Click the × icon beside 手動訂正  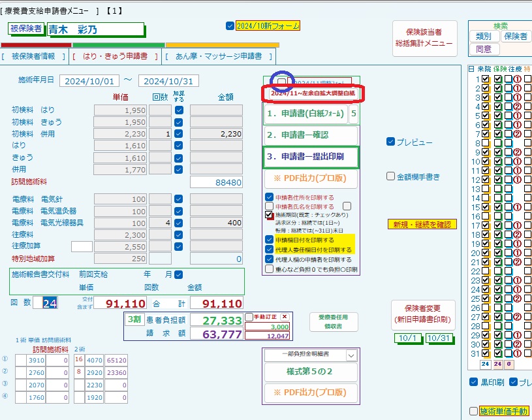(285, 317)
